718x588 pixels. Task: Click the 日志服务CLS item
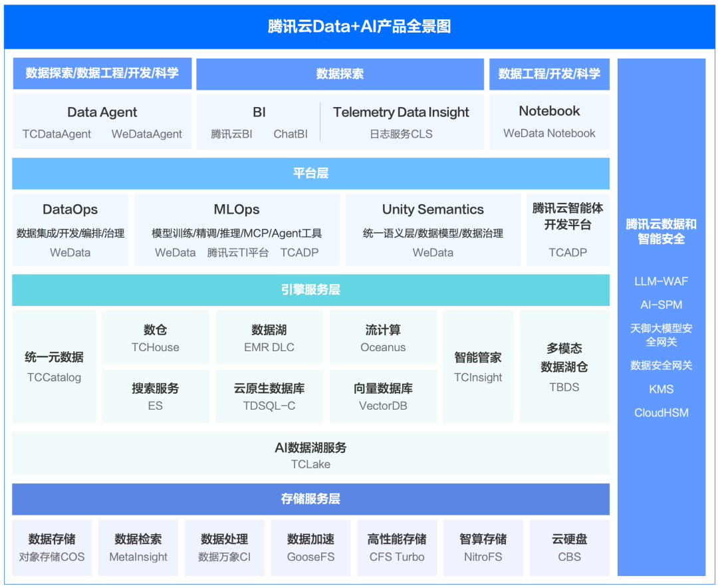point(401,134)
